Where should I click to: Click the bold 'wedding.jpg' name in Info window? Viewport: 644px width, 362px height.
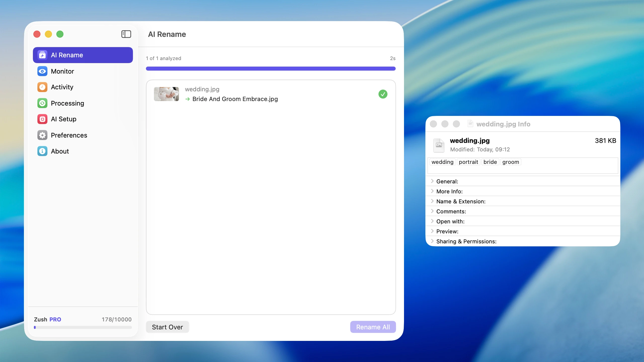(x=470, y=141)
